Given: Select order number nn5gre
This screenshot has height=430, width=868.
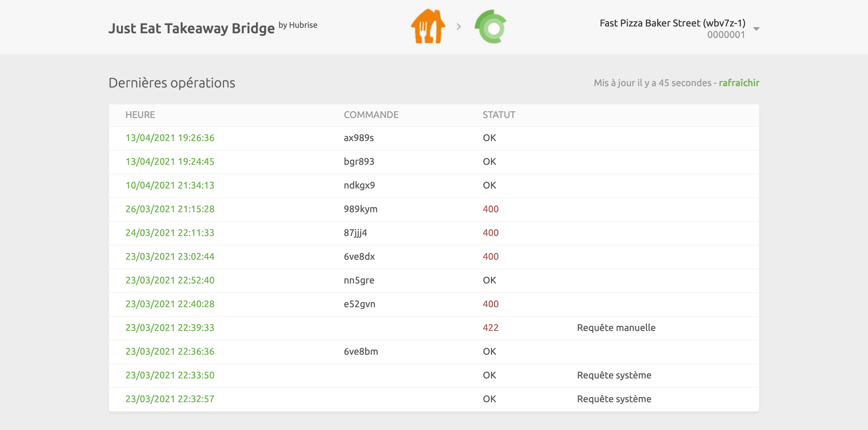Looking at the screenshot, I should [359, 280].
